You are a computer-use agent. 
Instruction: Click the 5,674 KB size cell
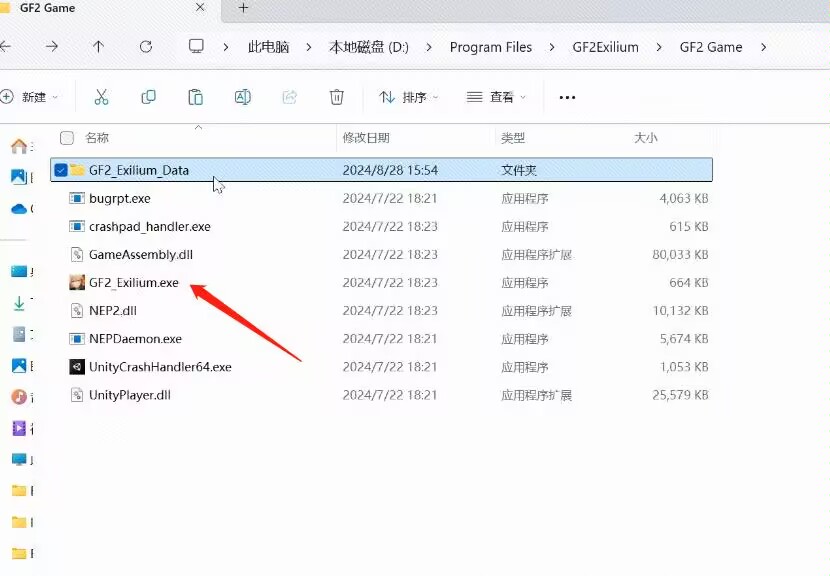tap(684, 339)
